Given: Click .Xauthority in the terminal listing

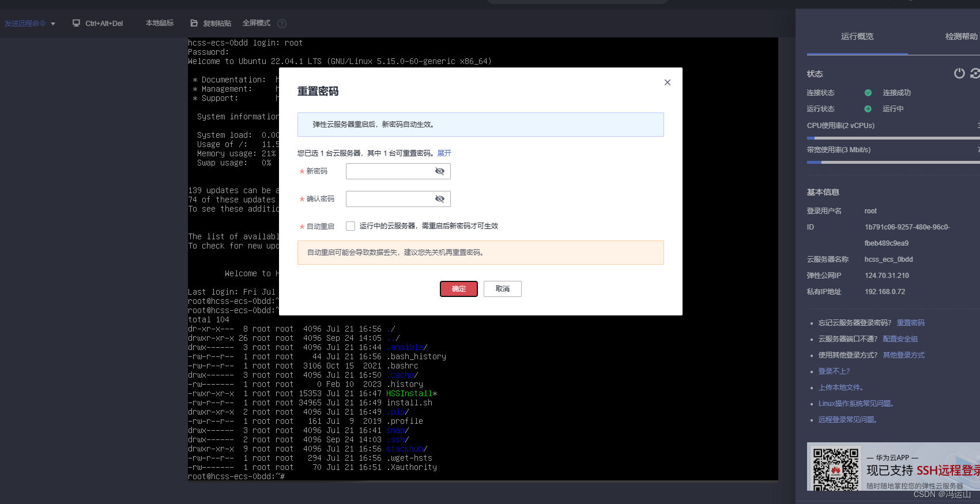Looking at the screenshot, I should click(x=412, y=468).
